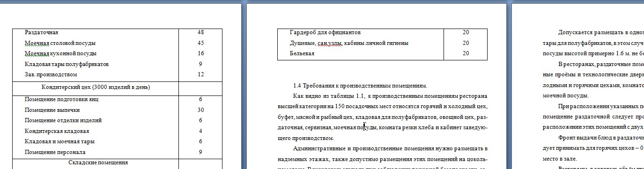
Task: Click the line 'щего производством.'
Action: [x=305, y=138]
